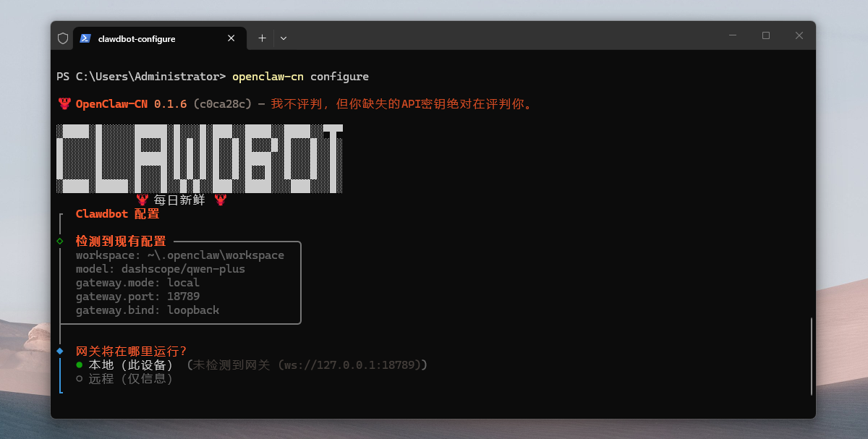Image resolution: width=868 pixels, height=439 pixels.
Task: Click the terminal's vertical scrollbar
Action: click(x=812, y=356)
